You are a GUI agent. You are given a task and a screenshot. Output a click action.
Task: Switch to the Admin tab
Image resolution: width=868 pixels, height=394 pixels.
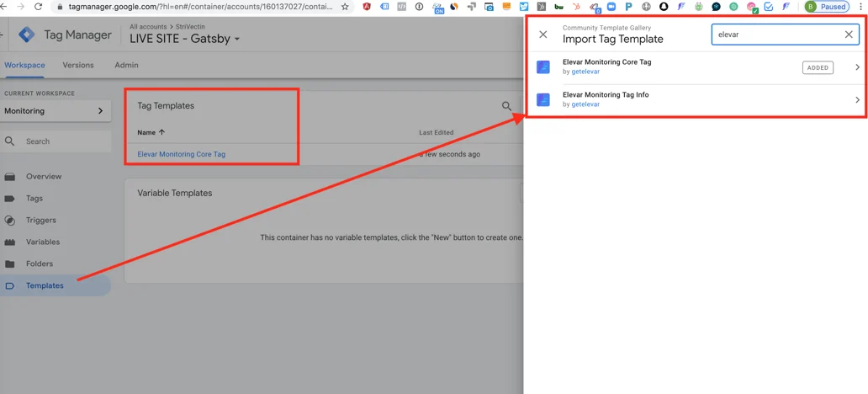click(126, 66)
